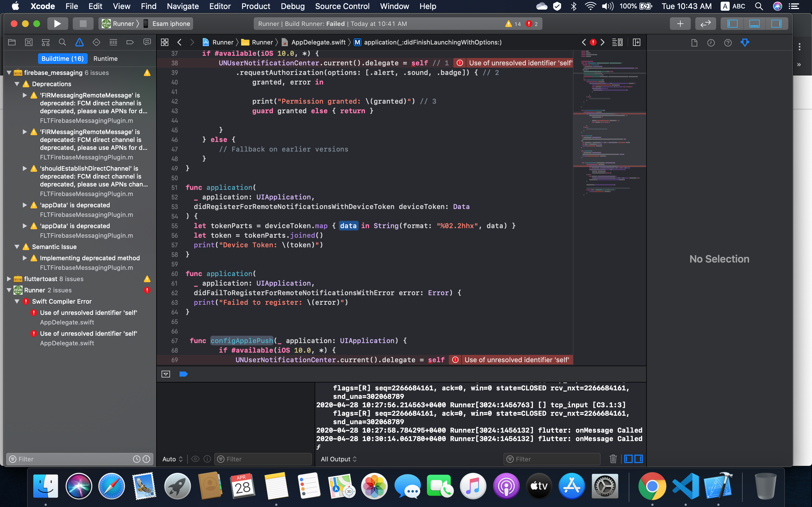812x507 pixels.
Task: Collapse the Semantic Issue group
Action: (17, 247)
